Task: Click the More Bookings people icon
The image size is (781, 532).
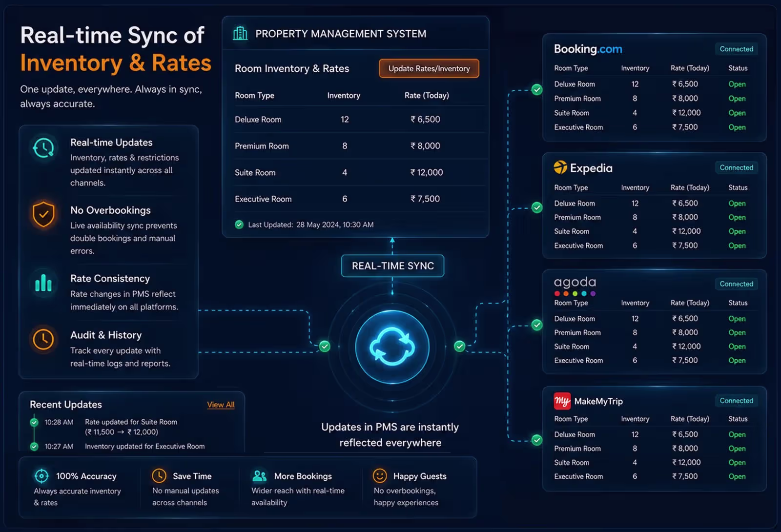Action: click(259, 476)
